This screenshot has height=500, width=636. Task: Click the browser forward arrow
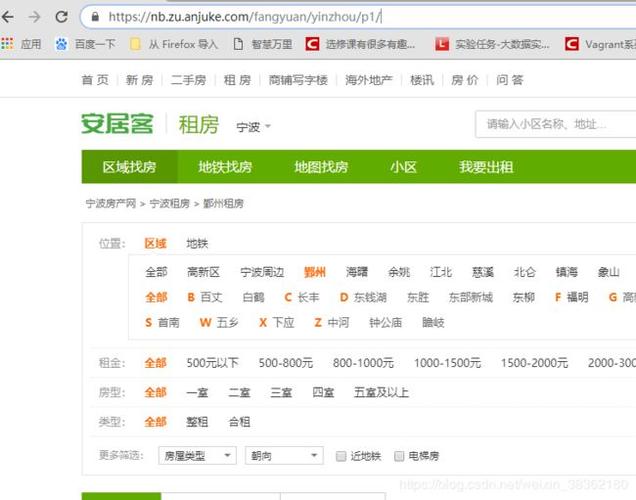click(35, 17)
